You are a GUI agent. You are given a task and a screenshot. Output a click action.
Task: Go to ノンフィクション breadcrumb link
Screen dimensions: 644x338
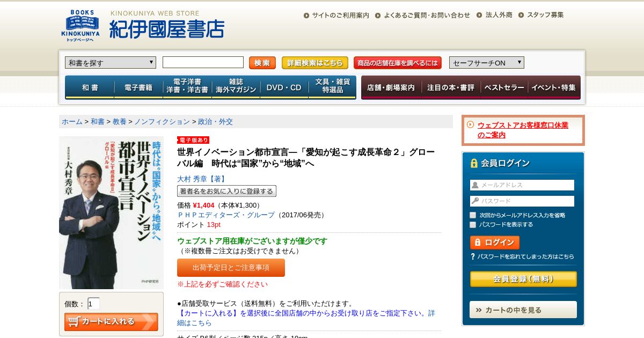[162, 122]
